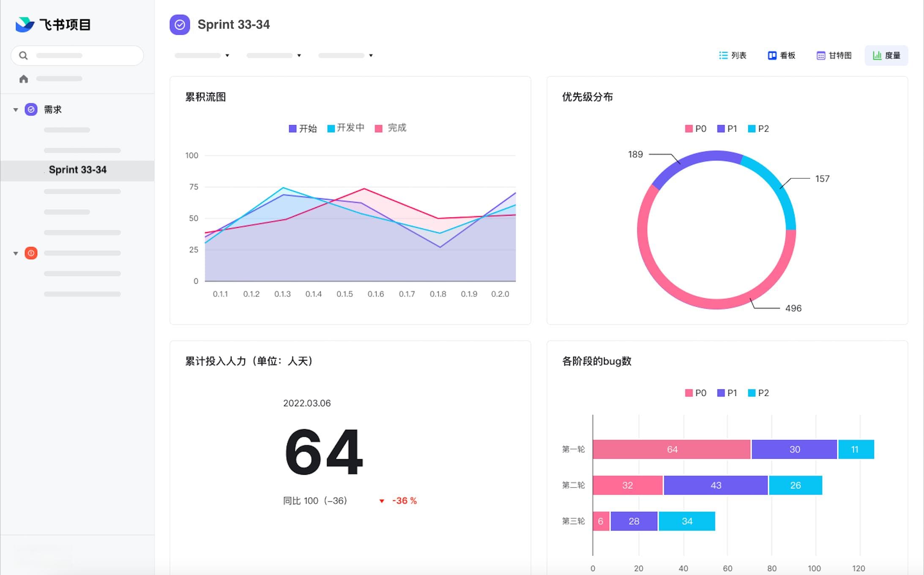Click the red-orange issue icon in the sidebar

31,253
